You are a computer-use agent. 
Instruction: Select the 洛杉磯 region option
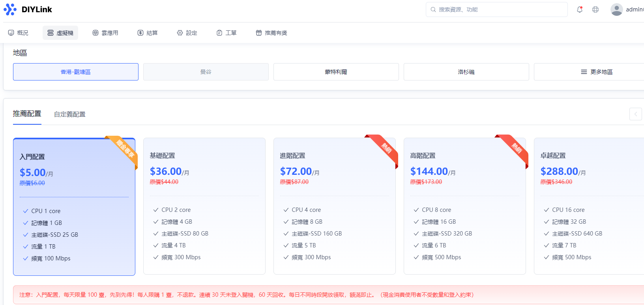click(x=466, y=72)
